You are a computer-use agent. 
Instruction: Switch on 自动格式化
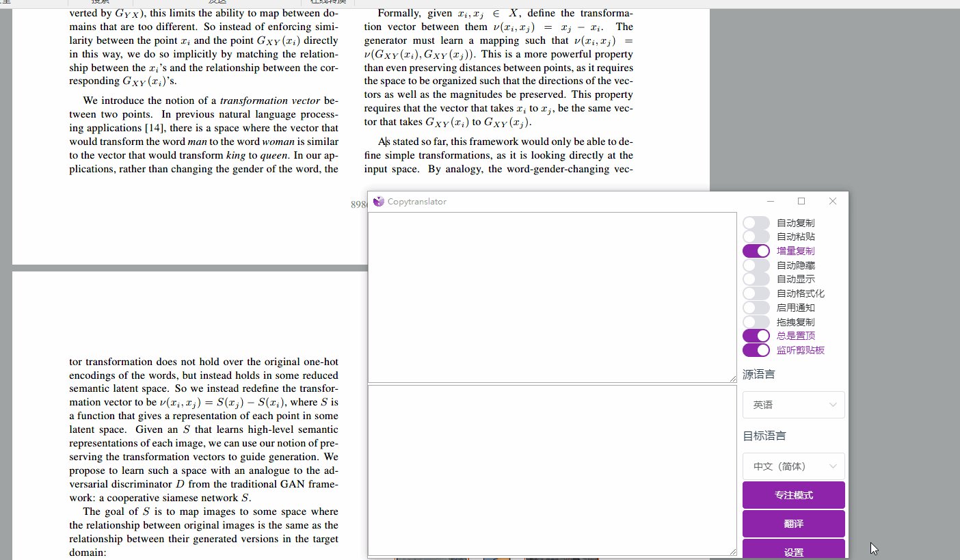(756, 293)
